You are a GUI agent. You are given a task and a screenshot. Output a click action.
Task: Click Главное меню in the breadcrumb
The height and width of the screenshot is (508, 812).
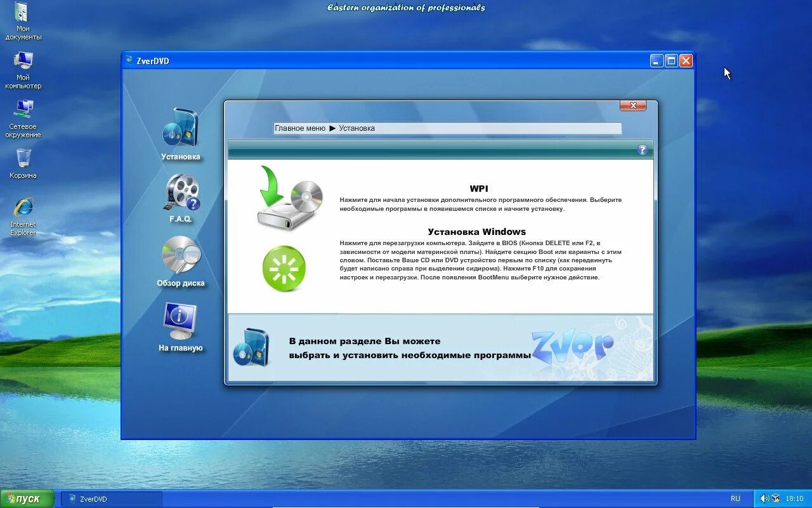point(300,128)
